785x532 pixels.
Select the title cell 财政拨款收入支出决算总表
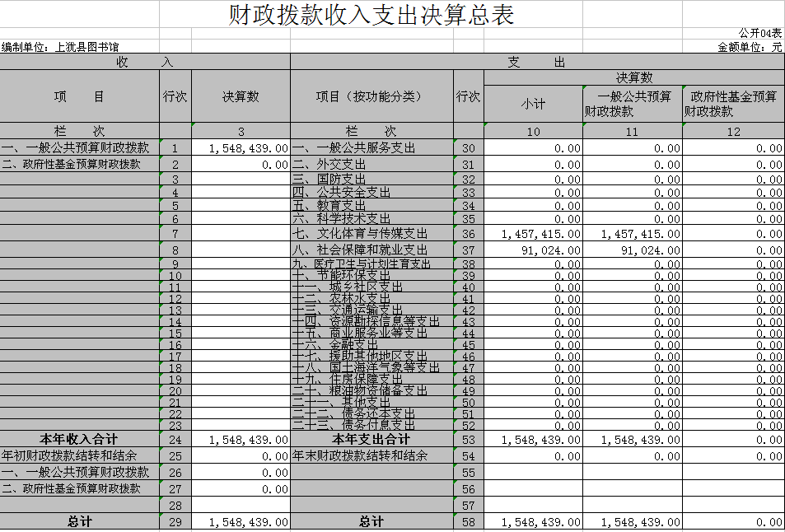[x=371, y=15]
